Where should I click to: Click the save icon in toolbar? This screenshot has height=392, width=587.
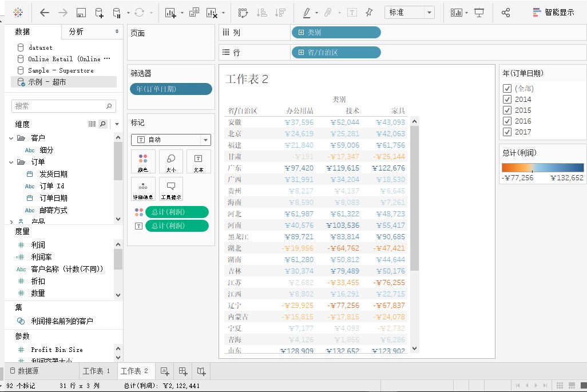(x=81, y=13)
